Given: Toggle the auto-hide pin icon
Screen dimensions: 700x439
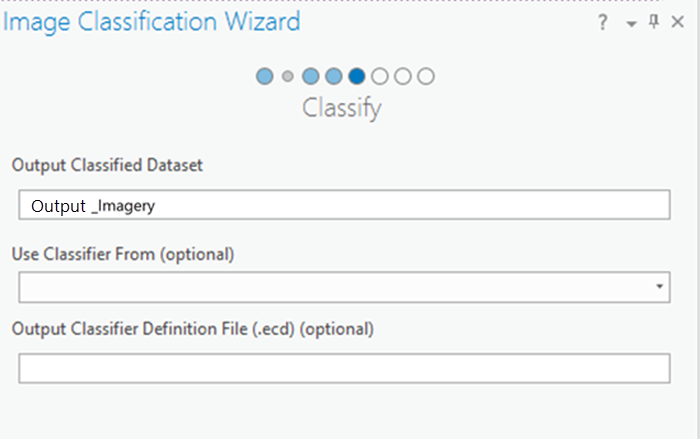Looking at the screenshot, I should [654, 22].
